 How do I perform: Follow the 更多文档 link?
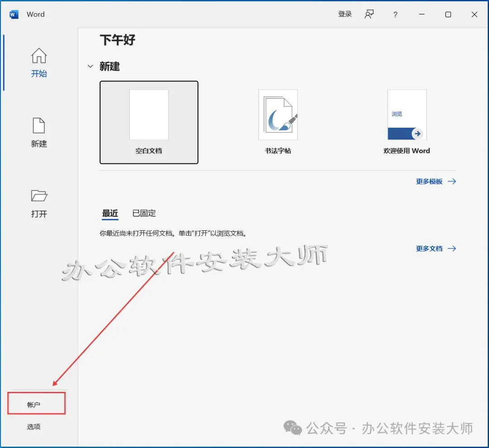pyautogui.click(x=436, y=248)
